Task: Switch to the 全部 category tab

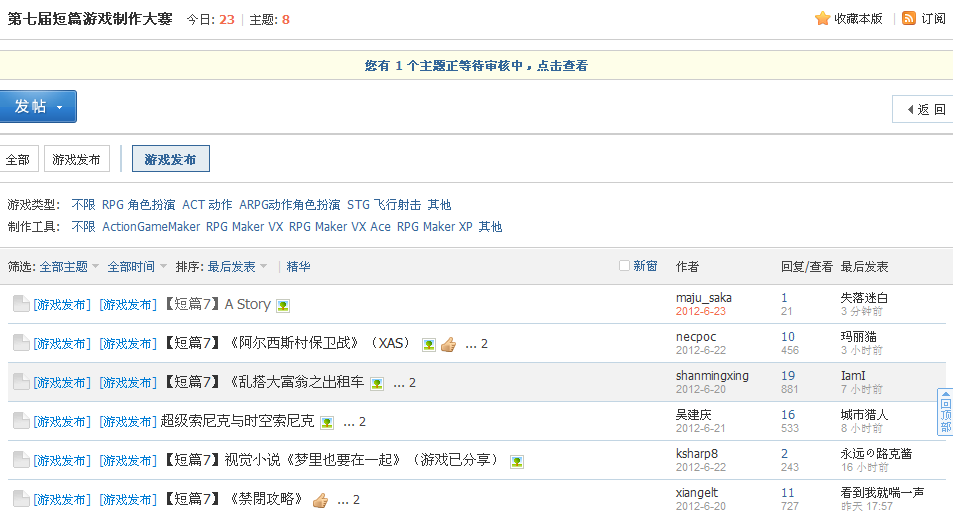Action: coord(18,159)
